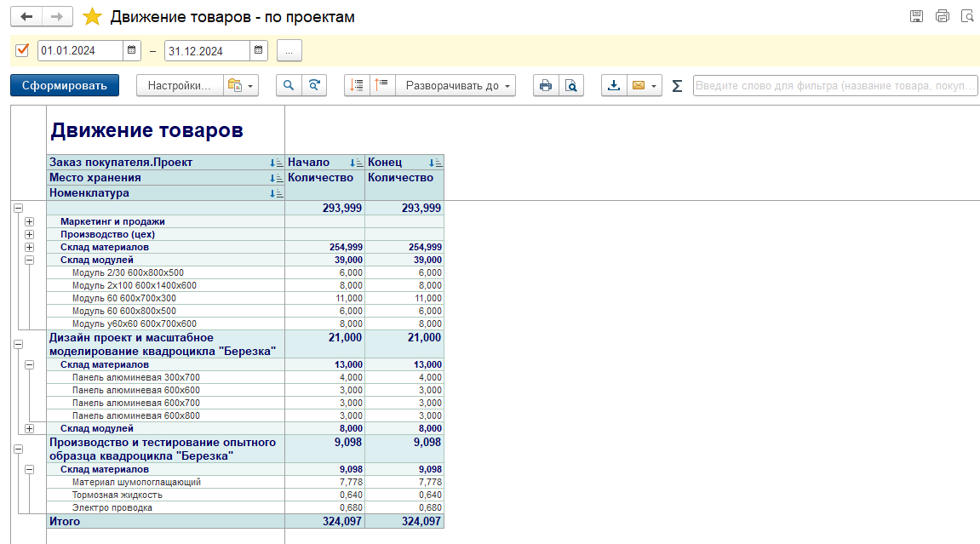Expand the Маркетинг и продажи group
Image resolution: width=980 pixels, height=544 pixels.
30,221
